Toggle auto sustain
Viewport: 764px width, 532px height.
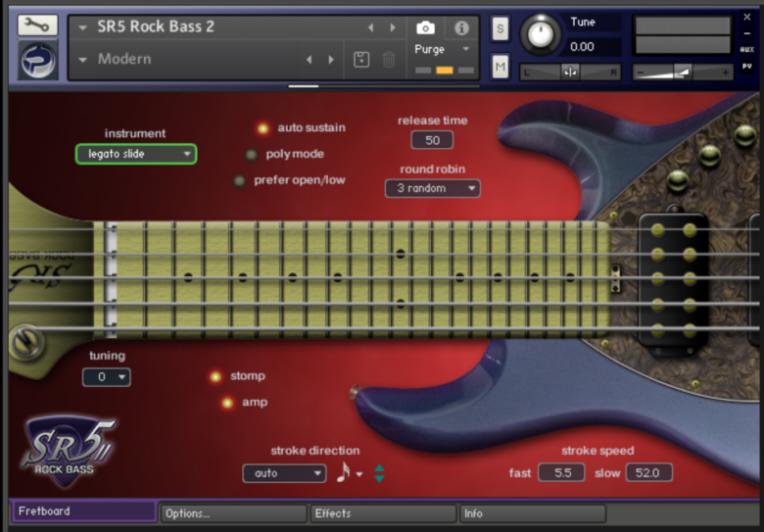click(263, 128)
